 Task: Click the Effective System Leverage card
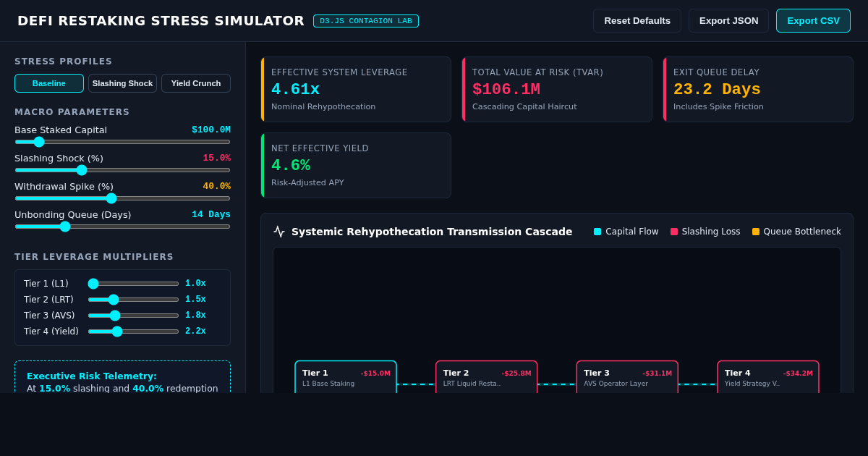(x=356, y=90)
